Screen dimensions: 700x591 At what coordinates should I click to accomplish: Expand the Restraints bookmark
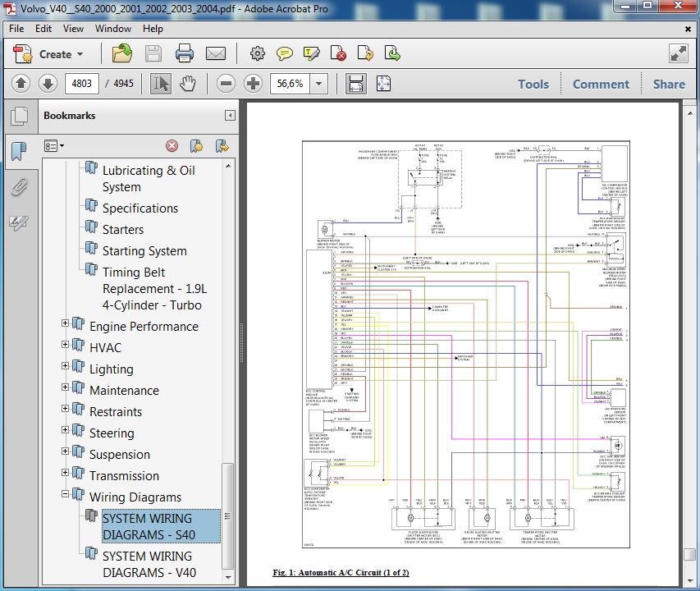point(65,409)
